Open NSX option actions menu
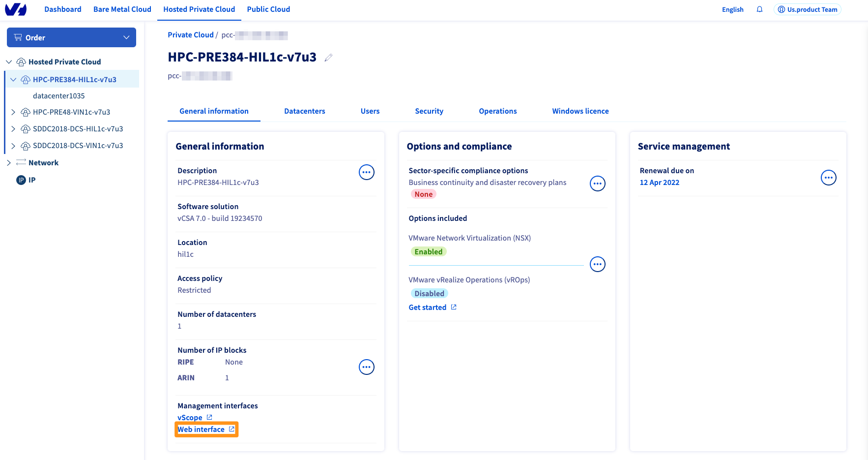Viewport: 868px width, 460px height. (x=598, y=264)
